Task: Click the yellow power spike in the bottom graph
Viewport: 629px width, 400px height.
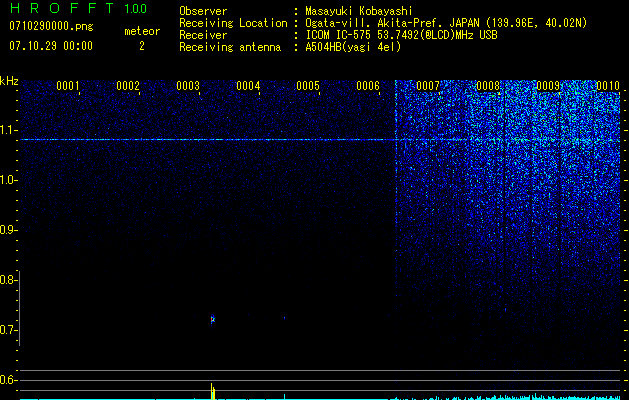Action: pyautogui.click(x=213, y=391)
